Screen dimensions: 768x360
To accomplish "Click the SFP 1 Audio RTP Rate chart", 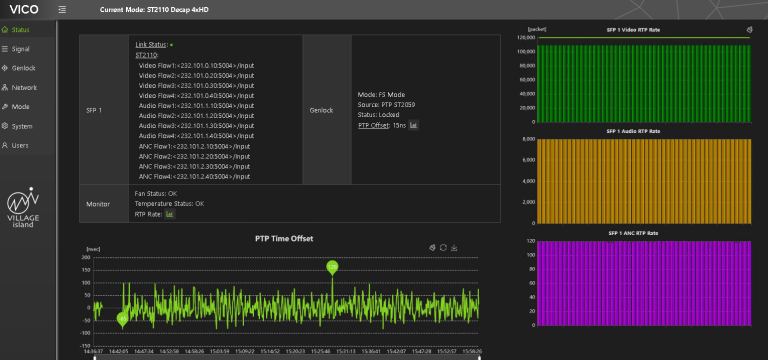I will pyautogui.click(x=644, y=181).
